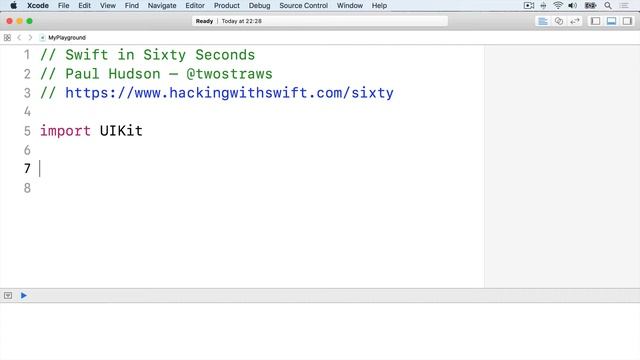Click the Wi-Fi status icon

[x=558, y=6]
